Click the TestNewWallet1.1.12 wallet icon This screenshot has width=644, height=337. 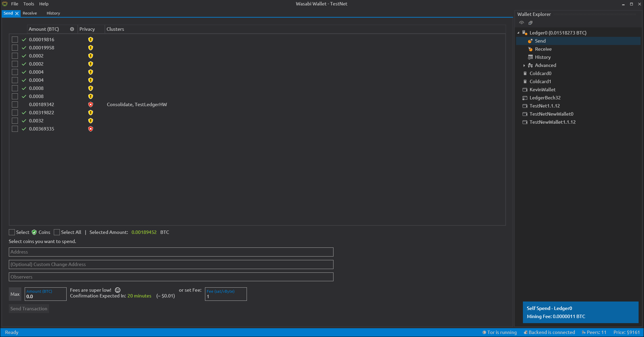[x=525, y=122]
